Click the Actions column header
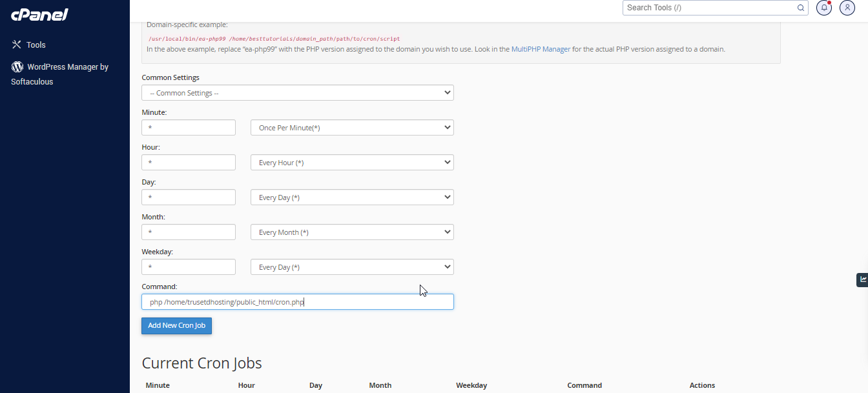868x393 pixels. [x=702, y=385]
